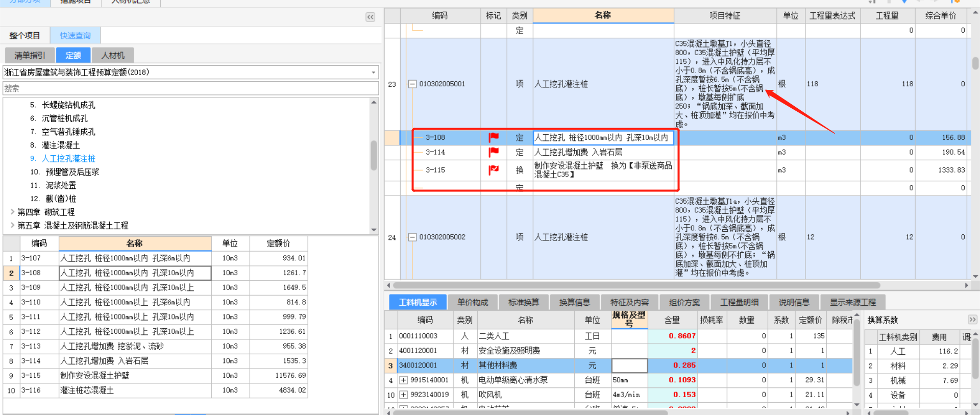Open the 说明信息 tab
The width and height of the screenshot is (980, 415).
[x=794, y=302]
